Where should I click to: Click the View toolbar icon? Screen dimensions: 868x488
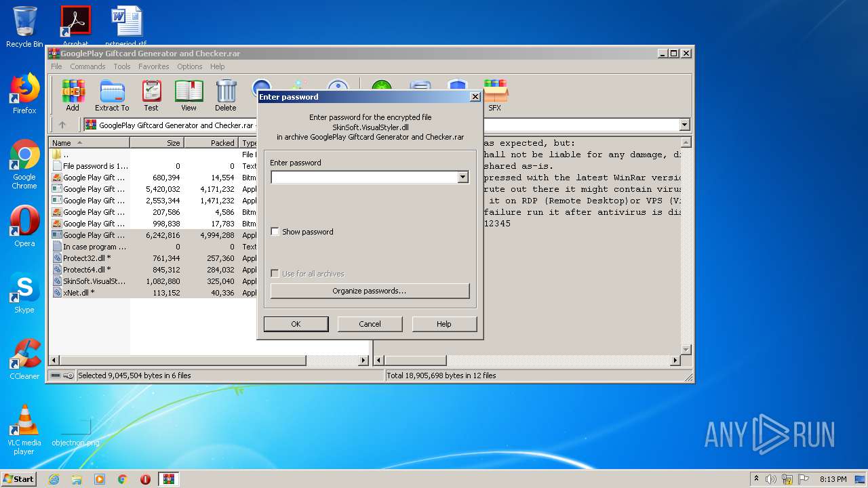[189, 96]
